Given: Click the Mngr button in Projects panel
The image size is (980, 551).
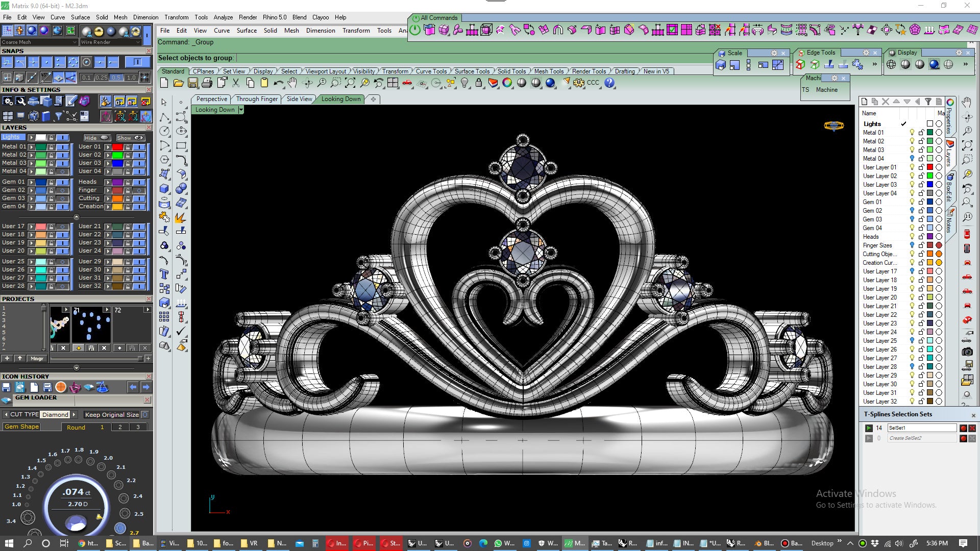Looking at the screenshot, I should coord(37,359).
